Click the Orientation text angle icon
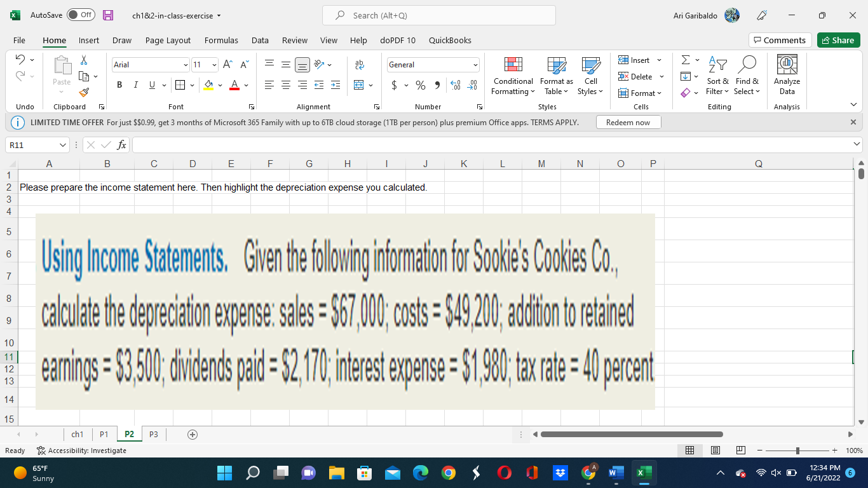This screenshot has width=868, height=488. (x=320, y=65)
